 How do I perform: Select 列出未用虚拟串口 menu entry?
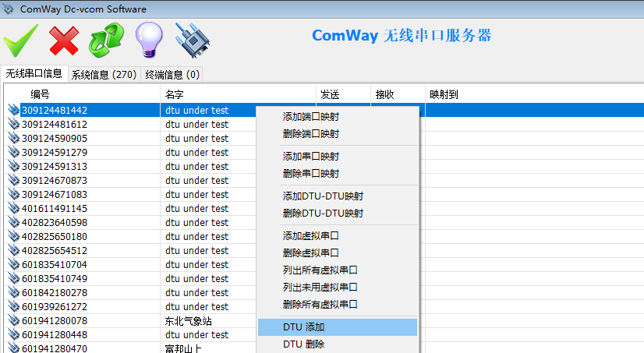coord(338,288)
